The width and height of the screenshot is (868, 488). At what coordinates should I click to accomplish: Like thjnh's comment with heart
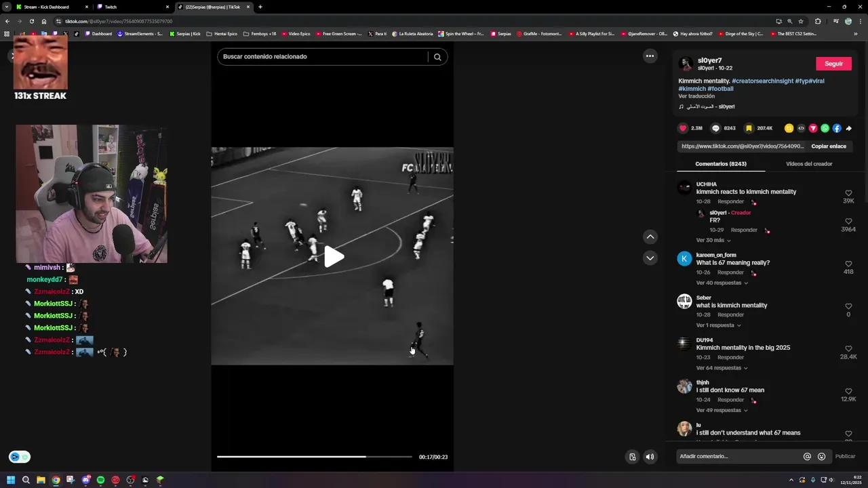pyautogui.click(x=848, y=391)
